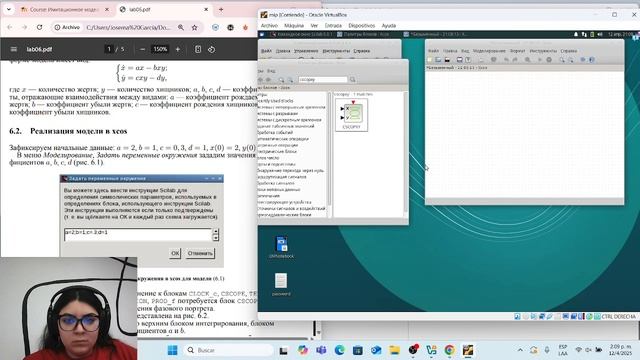Reload the browser page
Viewport: 640px width, 360px height.
(39, 27)
